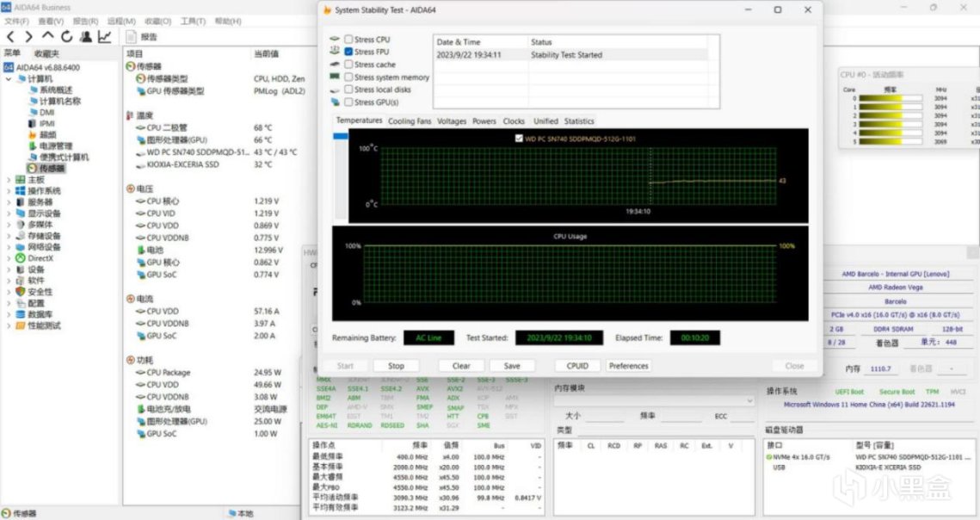Click the user icon in AIDA64 toolbar
This screenshot has width=980, height=520.
click(86, 37)
